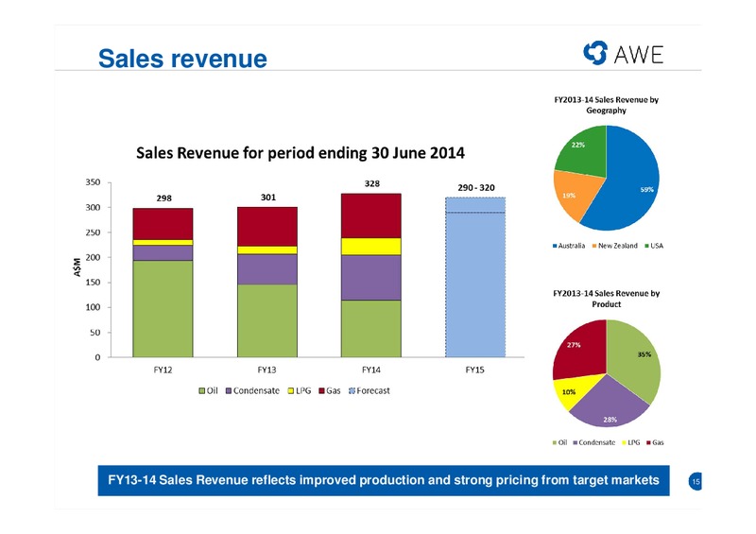756x534 pixels.
Task: Select the red Gas segment of FY14 bar
Action: (x=371, y=216)
